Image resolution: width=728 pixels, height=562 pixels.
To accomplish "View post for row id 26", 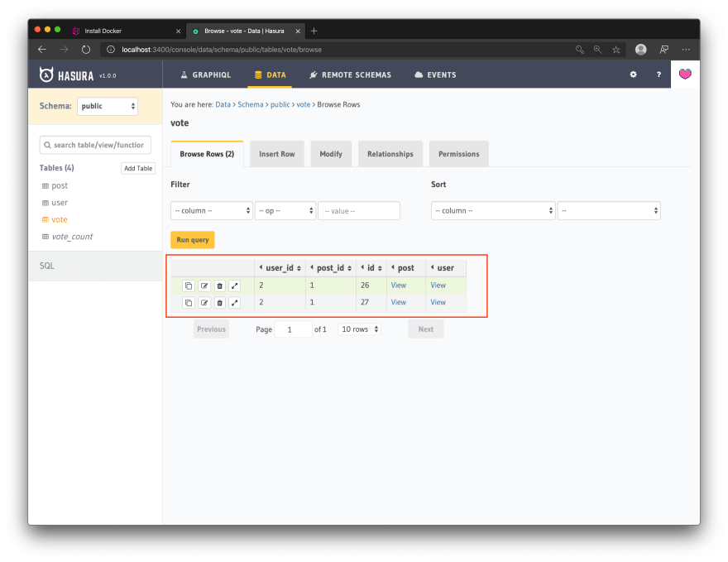I will point(399,286).
